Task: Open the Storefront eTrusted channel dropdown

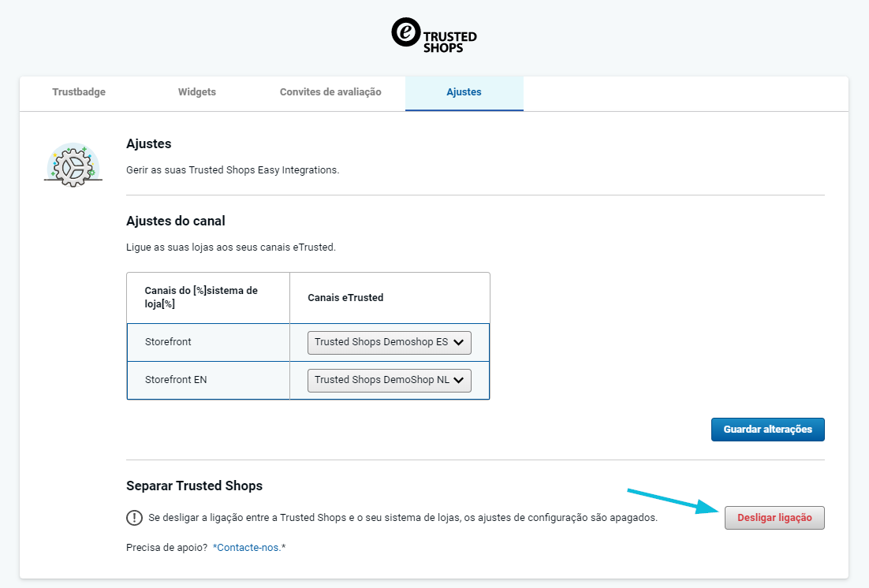Action: (389, 343)
